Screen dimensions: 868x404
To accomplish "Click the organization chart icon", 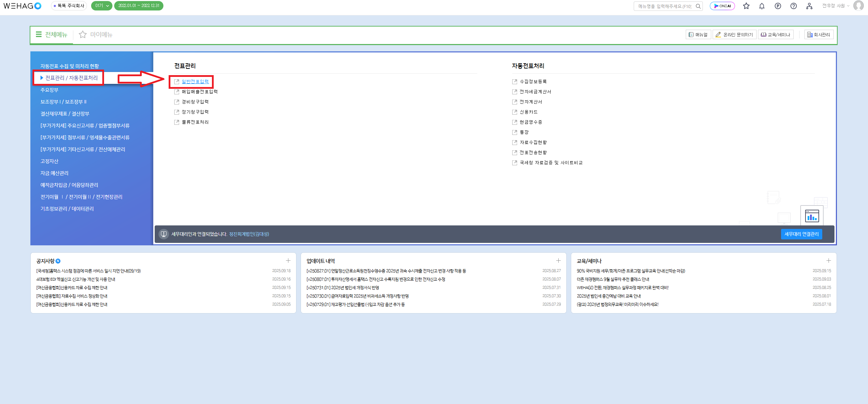I will 809,6.
